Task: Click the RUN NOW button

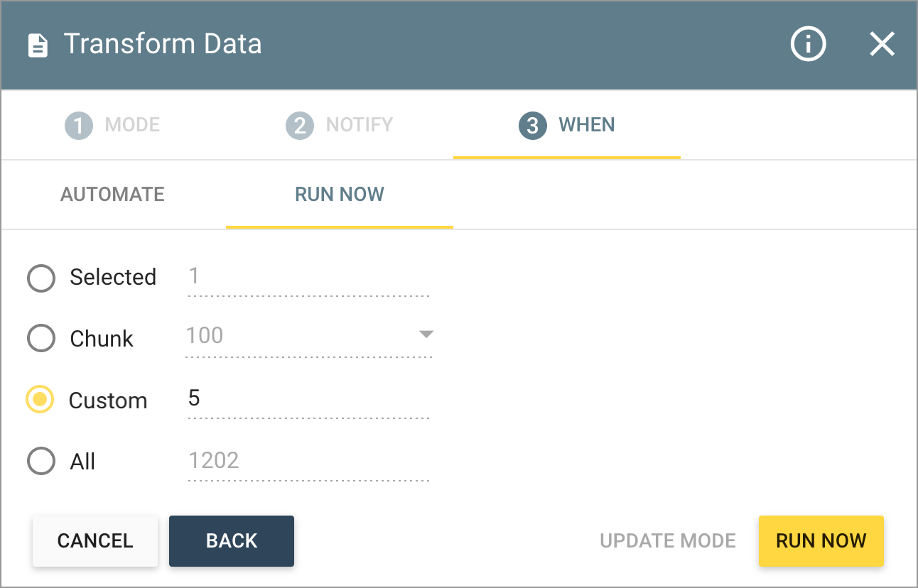Action: [x=821, y=540]
